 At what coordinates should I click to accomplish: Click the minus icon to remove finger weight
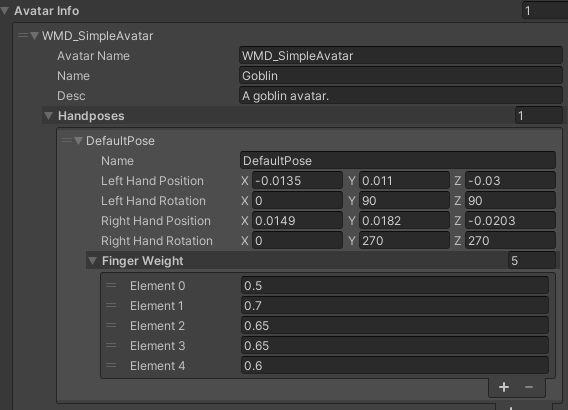[x=529, y=387]
